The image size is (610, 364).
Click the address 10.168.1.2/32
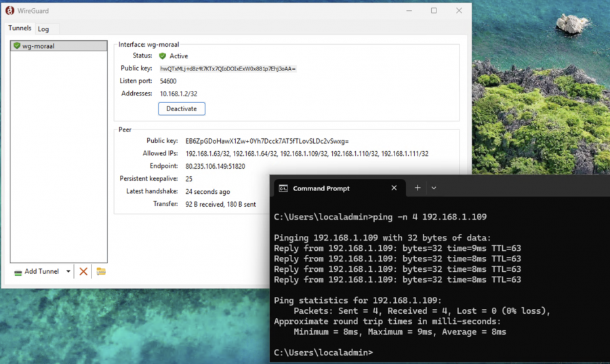coord(178,94)
